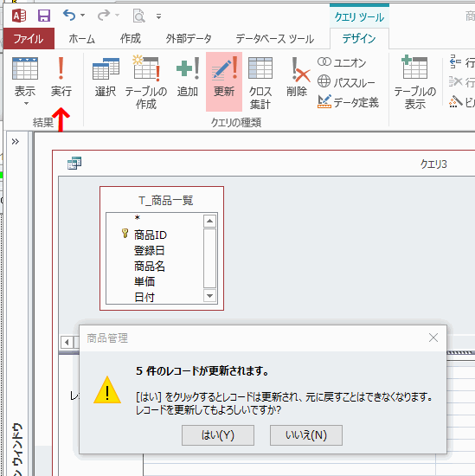Save with the floppy disk icon
The image size is (475, 476).
point(44,16)
